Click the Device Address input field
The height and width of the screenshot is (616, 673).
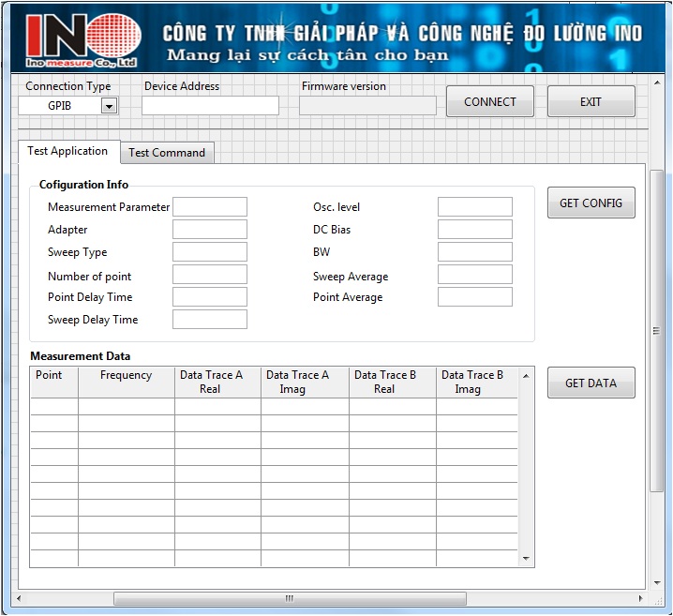click(210, 105)
